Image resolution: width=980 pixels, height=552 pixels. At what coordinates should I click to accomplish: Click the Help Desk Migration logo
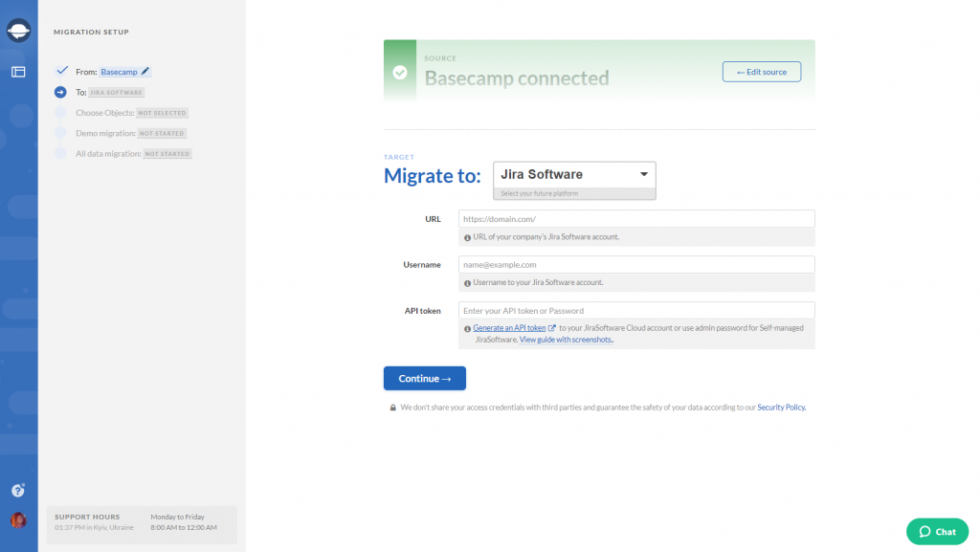point(18,29)
